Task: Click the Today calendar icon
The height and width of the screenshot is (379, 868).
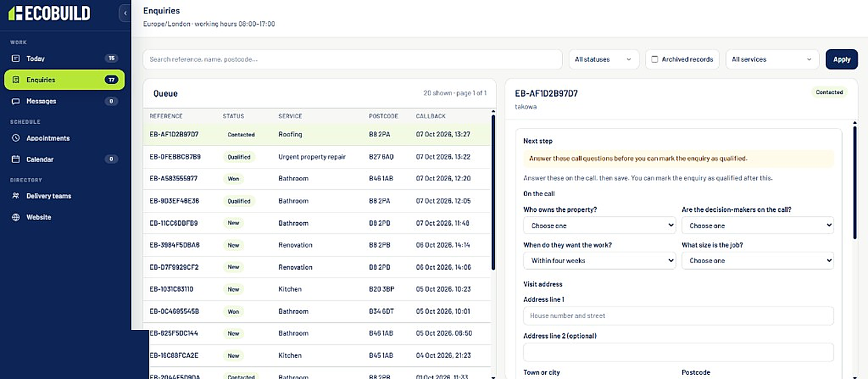Action: pos(16,58)
